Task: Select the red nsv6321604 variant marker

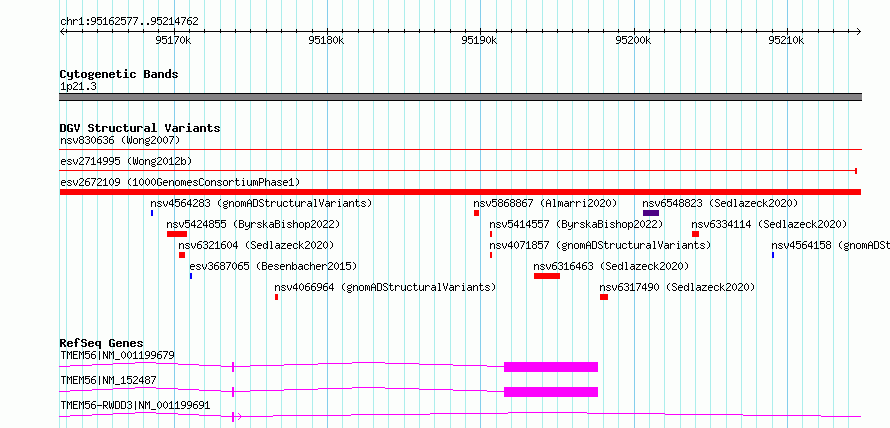Action: (x=182, y=255)
